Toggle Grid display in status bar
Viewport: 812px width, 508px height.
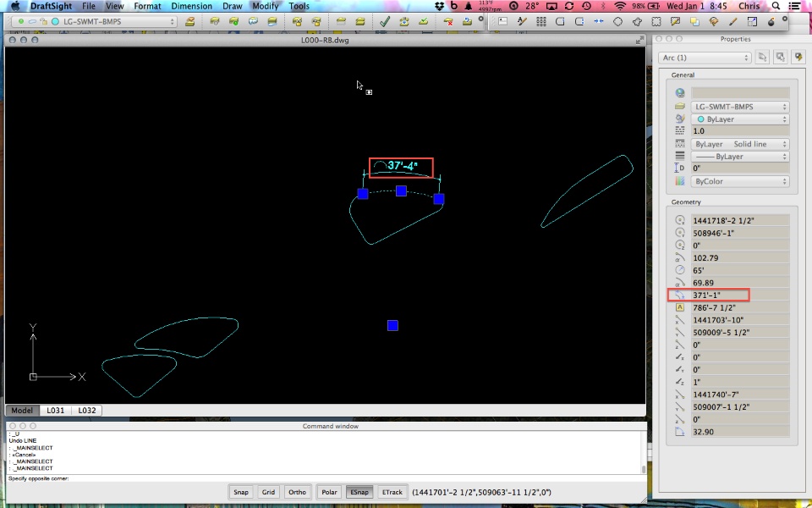pyautogui.click(x=268, y=492)
